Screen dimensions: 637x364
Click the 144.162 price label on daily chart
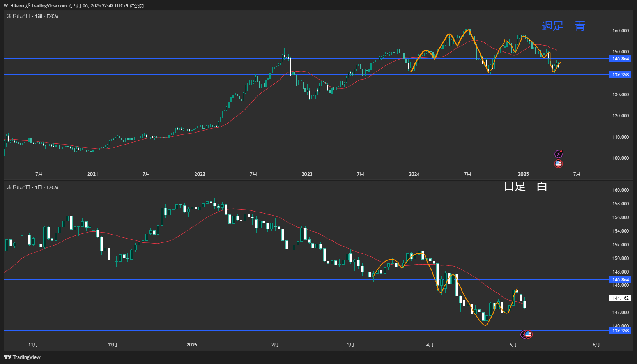620,298
